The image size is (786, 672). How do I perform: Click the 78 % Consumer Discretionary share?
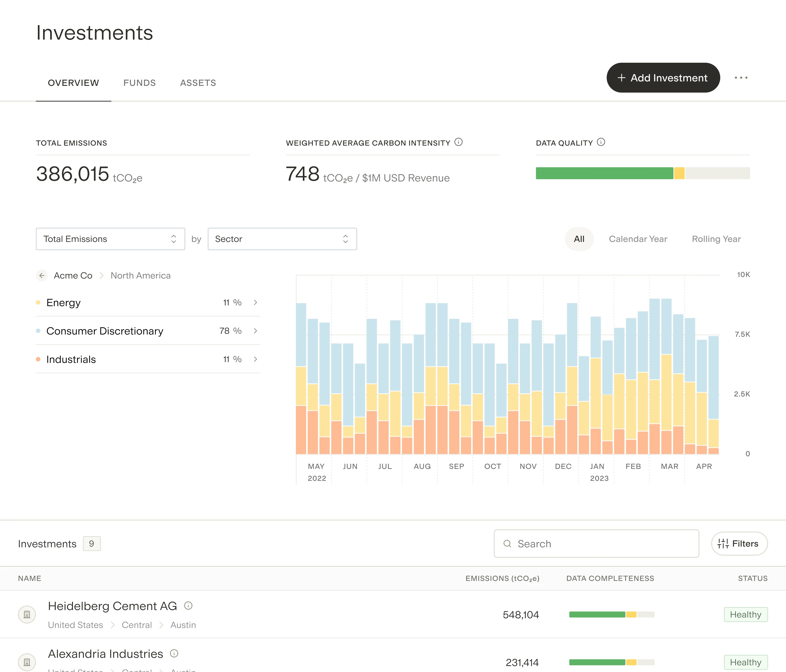pos(230,331)
